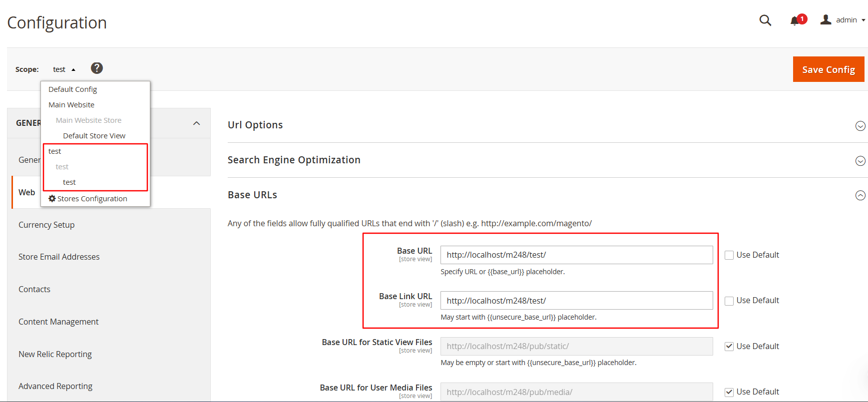The height and width of the screenshot is (402, 868).
Task: Click into the Base URL field
Action: 577,255
